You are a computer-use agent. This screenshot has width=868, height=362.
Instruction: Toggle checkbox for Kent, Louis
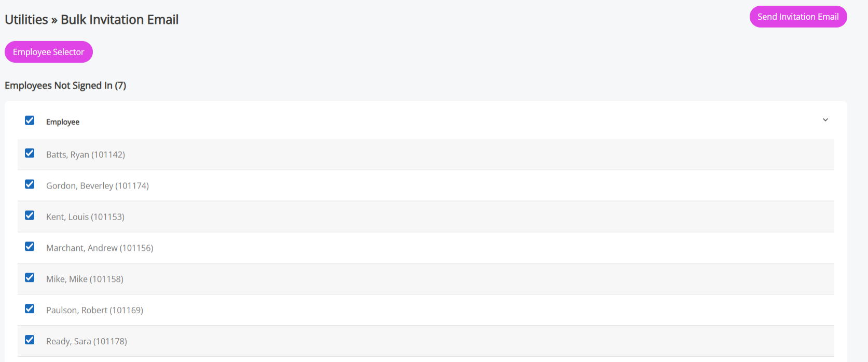tap(30, 216)
